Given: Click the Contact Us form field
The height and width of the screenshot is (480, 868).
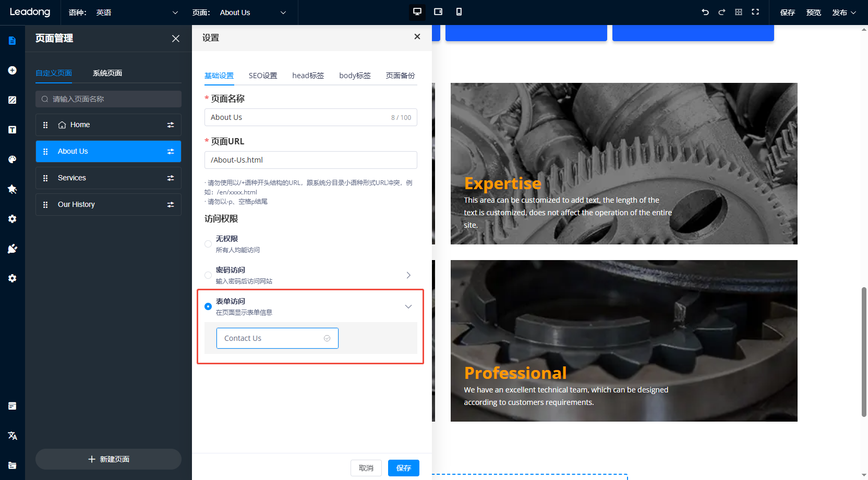Looking at the screenshot, I should click(x=271, y=338).
